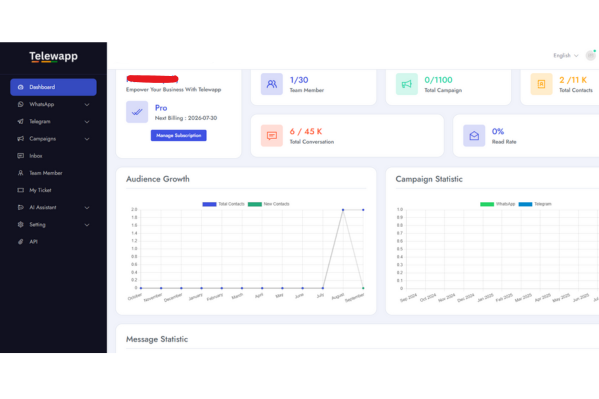Click the Total Conversation chat icon
599x399 pixels.
coord(272,135)
